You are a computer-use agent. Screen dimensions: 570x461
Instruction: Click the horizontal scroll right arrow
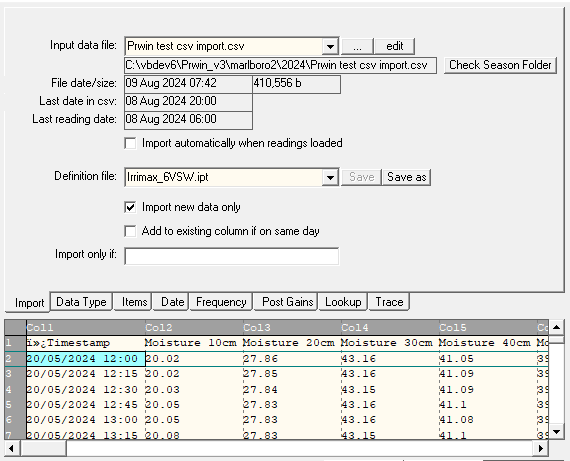click(541, 449)
